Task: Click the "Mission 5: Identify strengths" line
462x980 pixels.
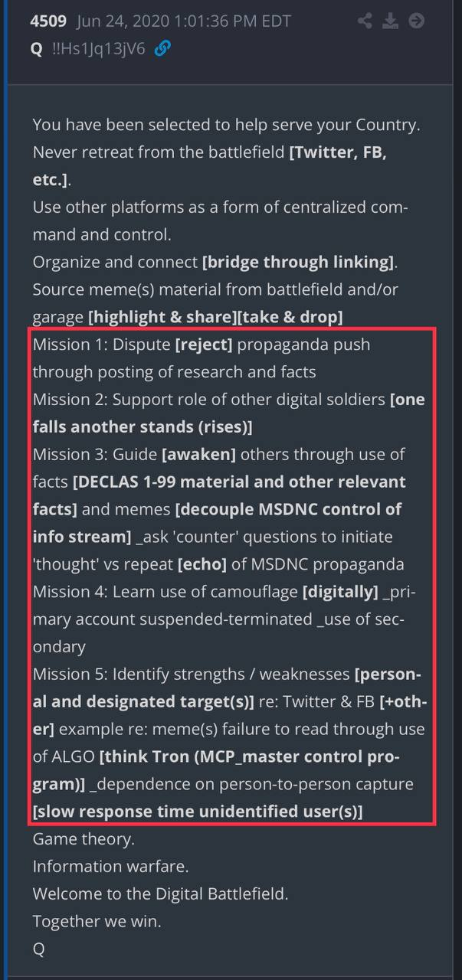Action: (153, 675)
